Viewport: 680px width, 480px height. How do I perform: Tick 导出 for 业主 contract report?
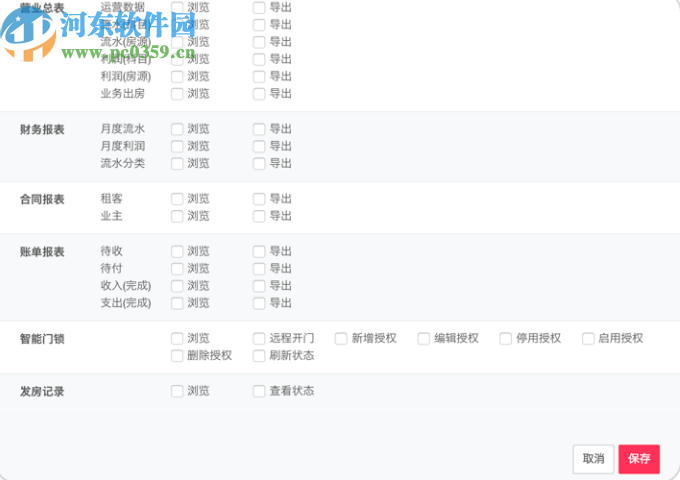(x=259, y=216)
